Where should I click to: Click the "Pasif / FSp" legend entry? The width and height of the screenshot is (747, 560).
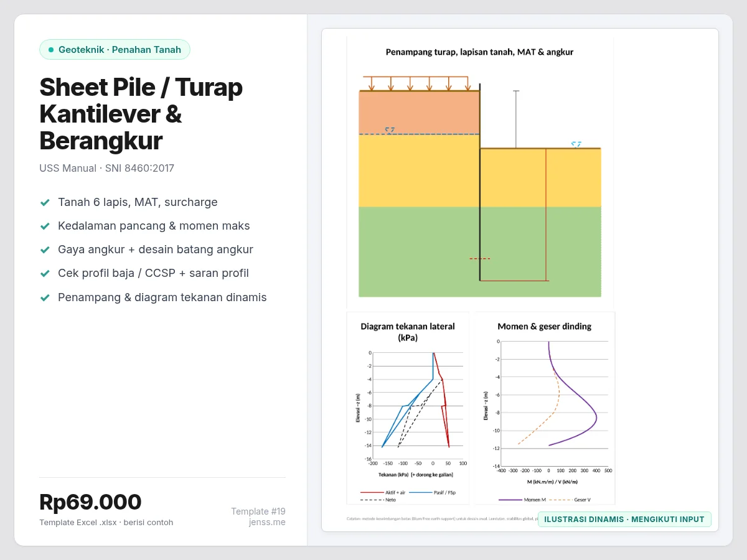(x=433, y=492)
